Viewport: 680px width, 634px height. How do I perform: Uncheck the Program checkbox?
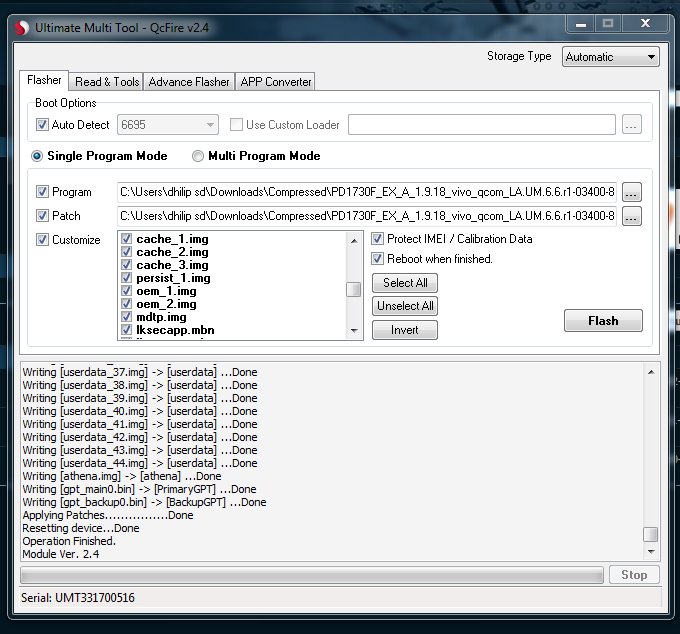click(x=42, y=192)
